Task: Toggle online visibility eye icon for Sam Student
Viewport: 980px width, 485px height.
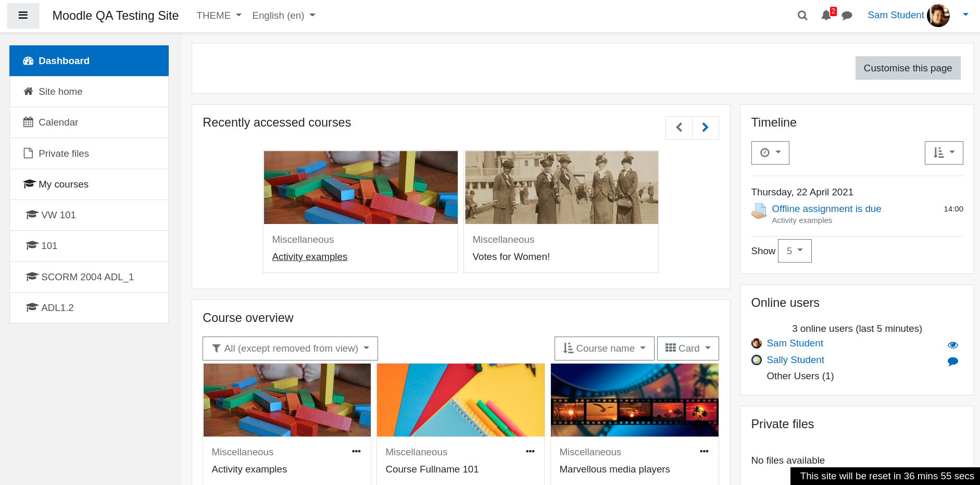Action: (x=953, y=345)
